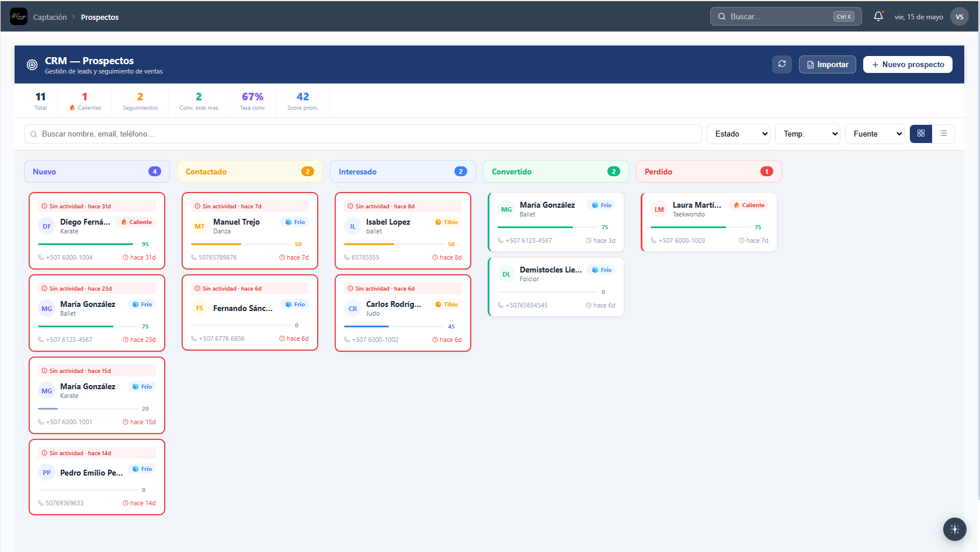Click the VS user avatar
The height and width of the screenshot is (552, 980).
click(960, 16)
